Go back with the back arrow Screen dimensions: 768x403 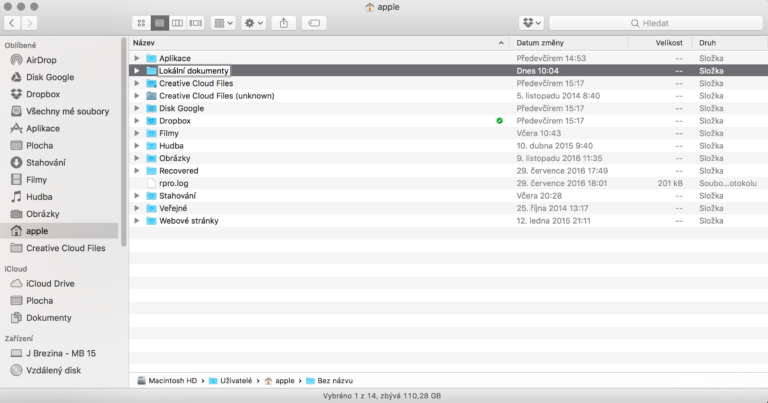pos(12,22)
